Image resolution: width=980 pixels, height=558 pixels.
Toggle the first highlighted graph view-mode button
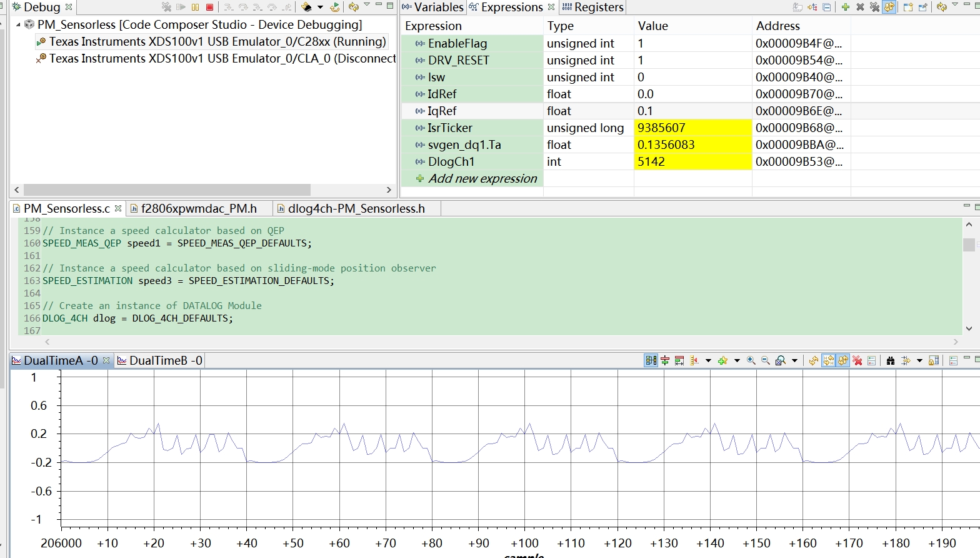click(651, 361)
